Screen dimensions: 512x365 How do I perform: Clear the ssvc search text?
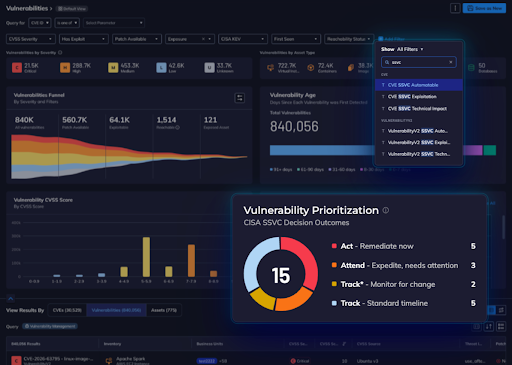[451, 62]
